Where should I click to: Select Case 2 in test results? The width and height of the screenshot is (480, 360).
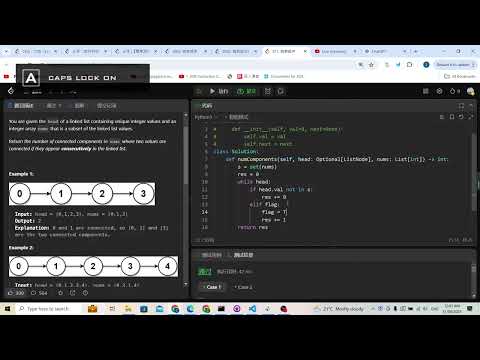coord(244,287)
